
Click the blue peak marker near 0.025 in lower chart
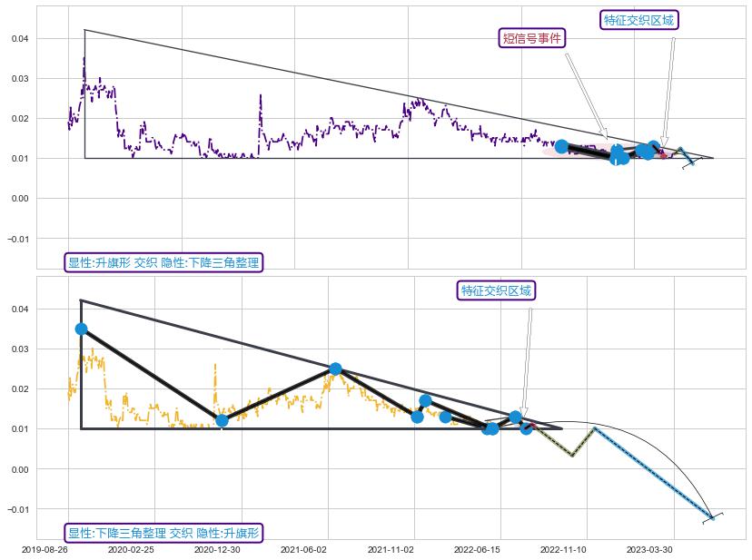335,368
